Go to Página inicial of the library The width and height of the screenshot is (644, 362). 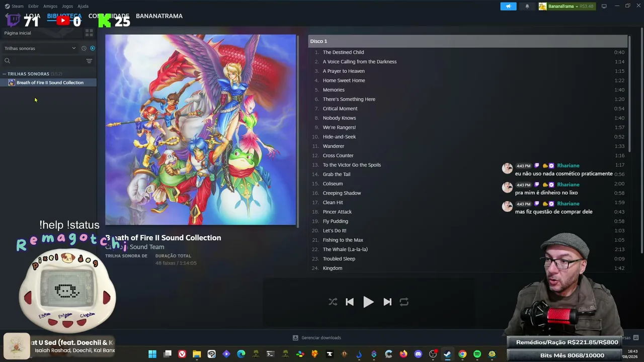pos(18,33)
